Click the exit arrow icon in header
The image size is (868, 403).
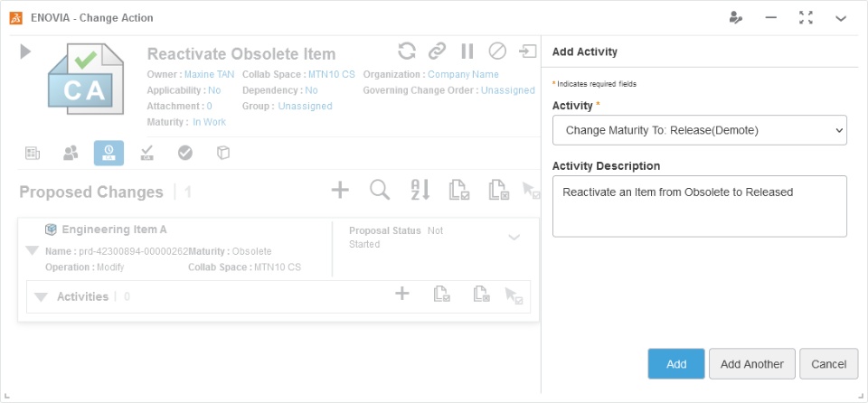(527, 51)
